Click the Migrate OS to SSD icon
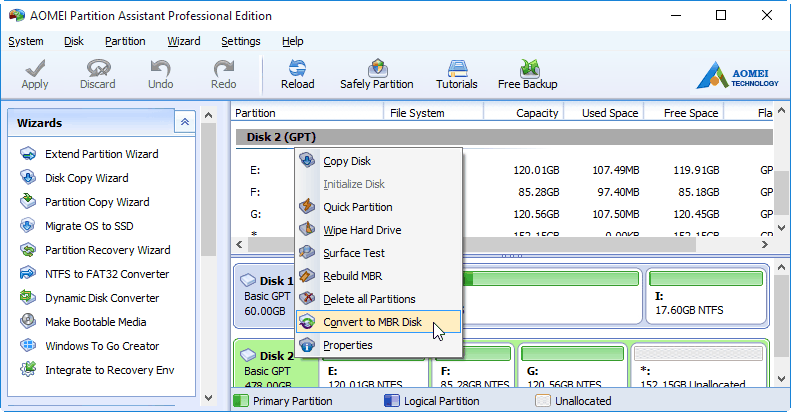 (28, 225)
